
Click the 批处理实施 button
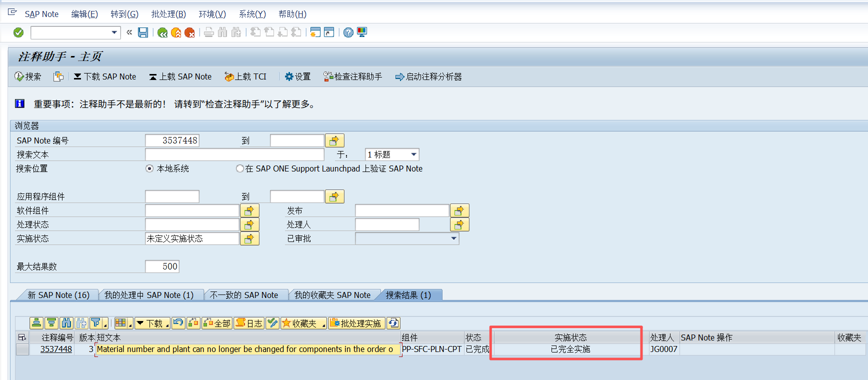[x=356, y=323]
